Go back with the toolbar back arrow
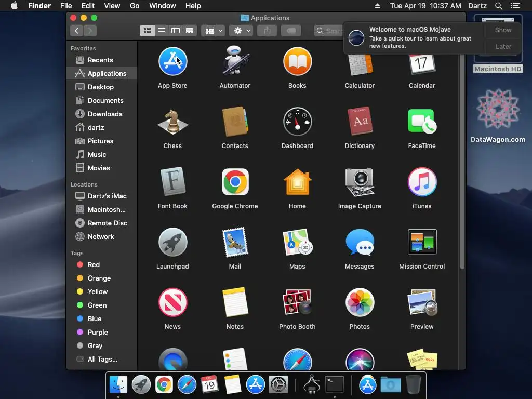 click(x=77, y=31)
